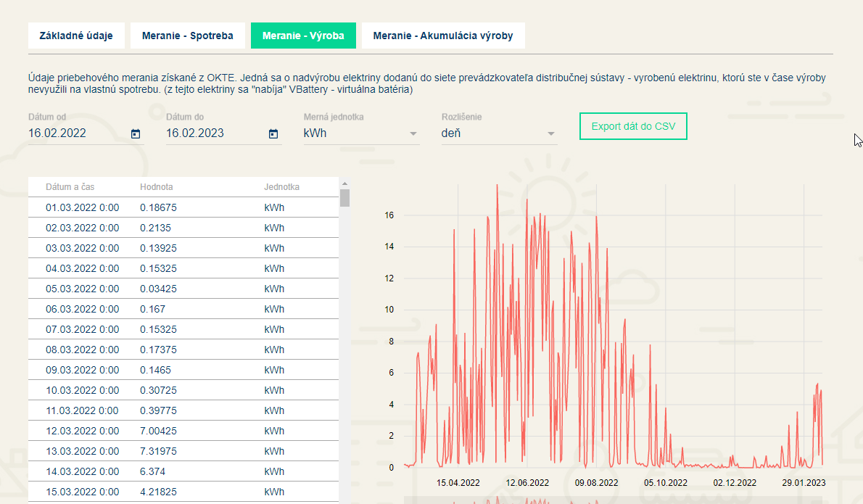Select the row dated 04.03.2022 0:00
The height and width of the screenshot is (504, 863).
pyautogui.click(x=183, y=268)
